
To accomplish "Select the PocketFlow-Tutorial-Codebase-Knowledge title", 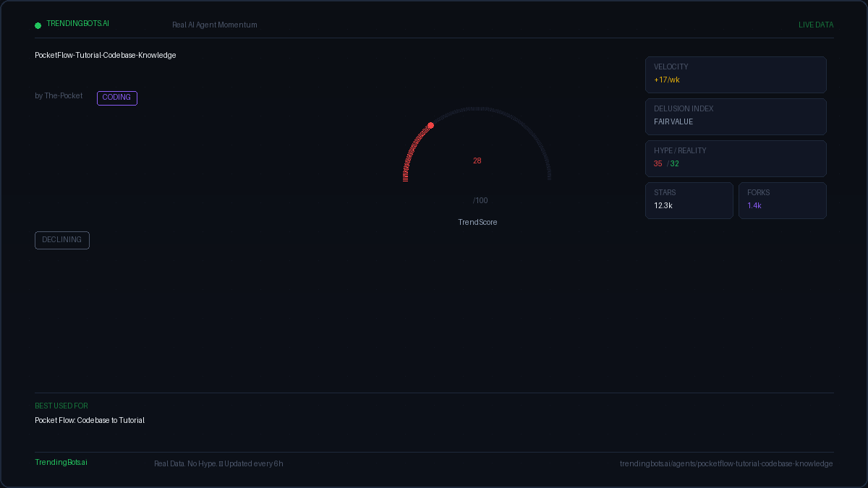I will pyautogui.click(x=106, y=55).
